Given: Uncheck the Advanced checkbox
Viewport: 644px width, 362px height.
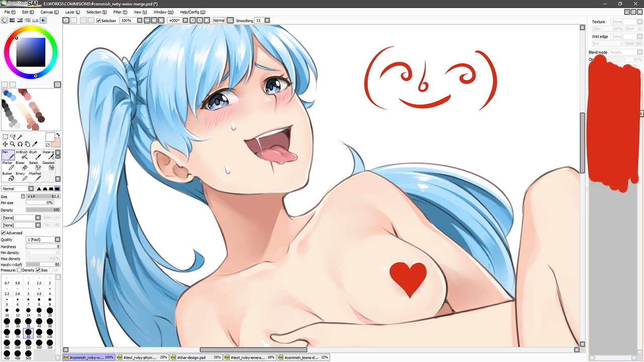Looking at the screenshot, I should click(x=4, y=233).
